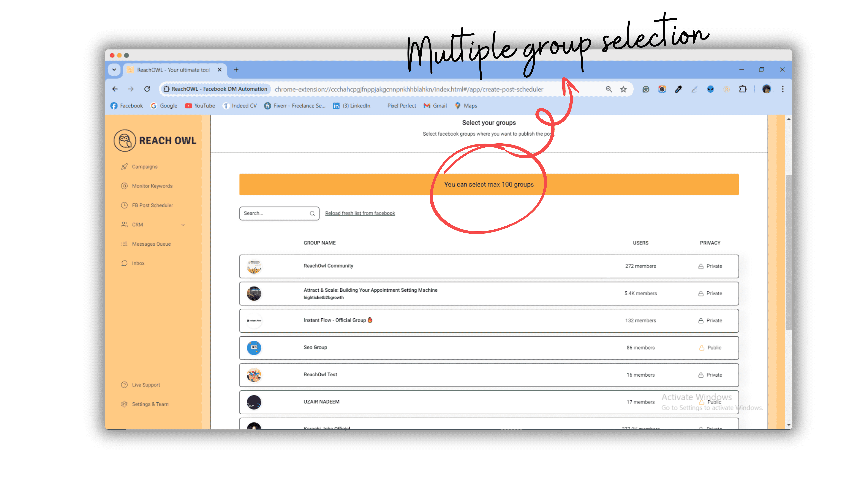The width and height of the screenshot is (868, 479).
Task: Click the ReachOWL owl logo
Action: click(x=124, y=140)
